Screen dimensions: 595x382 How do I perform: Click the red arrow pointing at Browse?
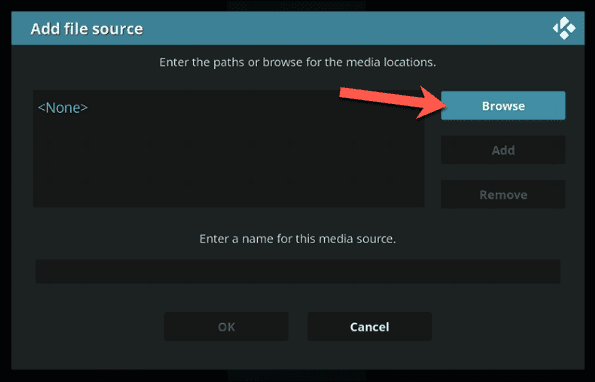[x=393, y=102]
